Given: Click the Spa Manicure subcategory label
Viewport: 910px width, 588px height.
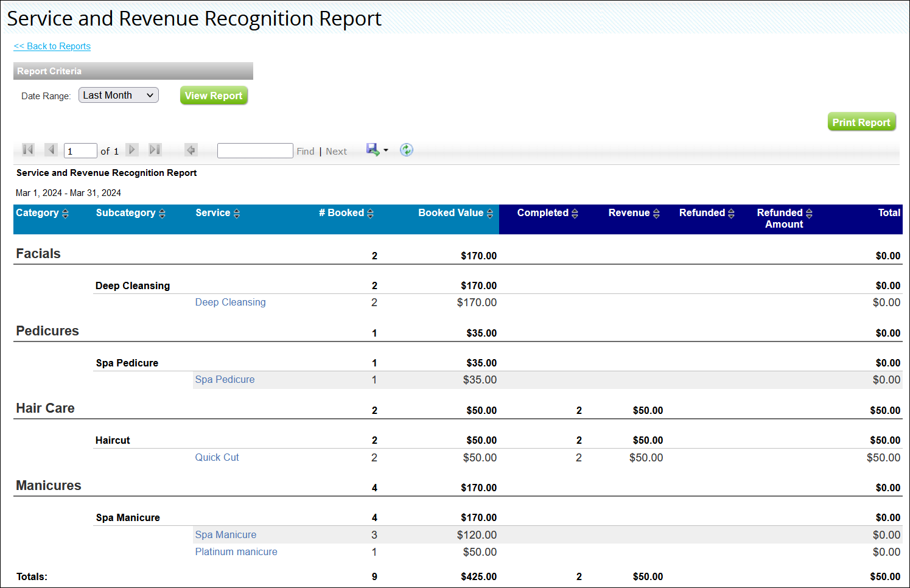Looking at the screenshot, I should click(x=128, y=518).
